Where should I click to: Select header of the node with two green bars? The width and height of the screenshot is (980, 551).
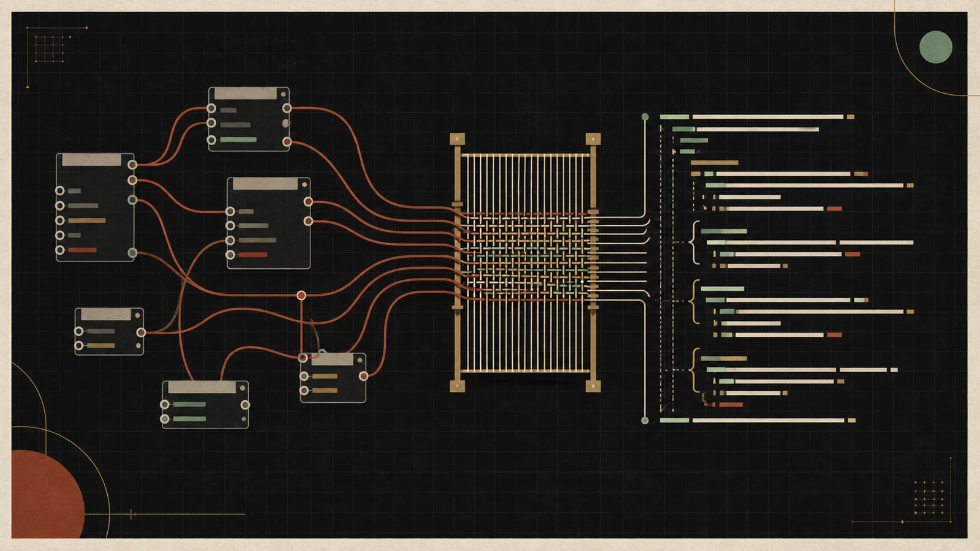202,388
